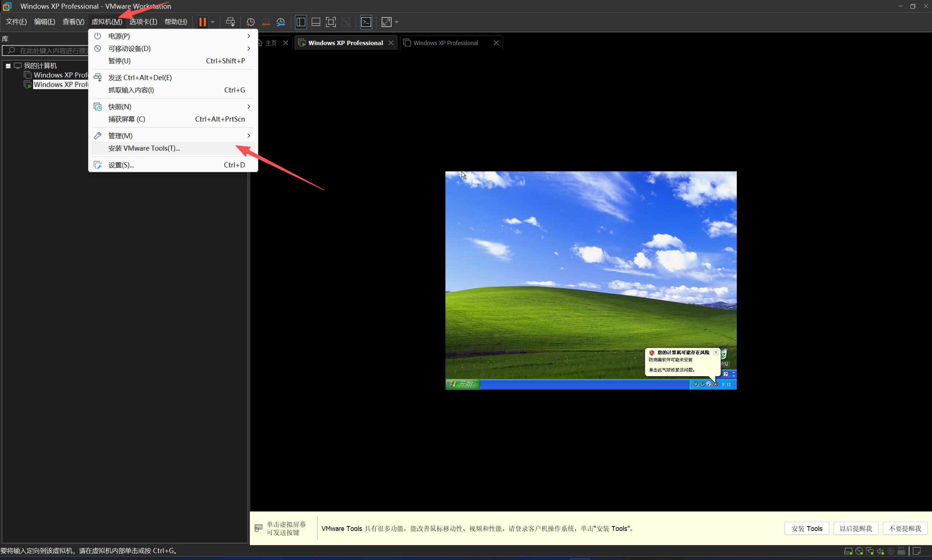Click the thumbnail bar toolbar icon

(x=316, y=22)
